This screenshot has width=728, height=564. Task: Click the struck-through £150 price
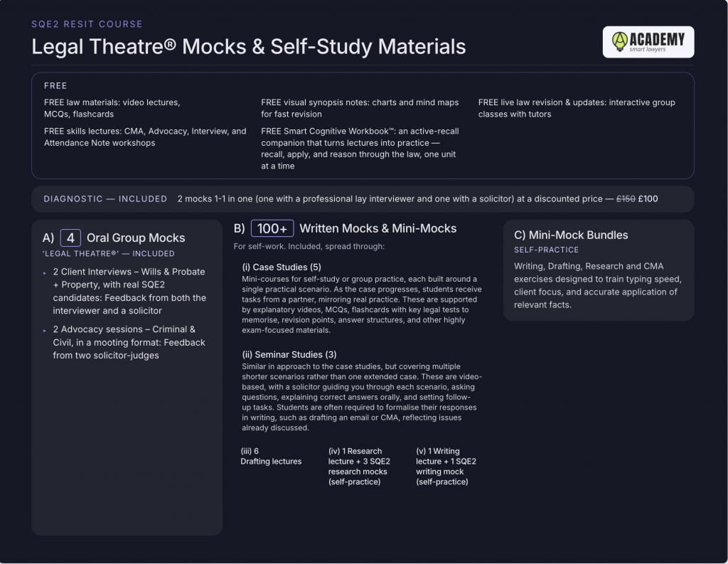click(x=626, y=199)
